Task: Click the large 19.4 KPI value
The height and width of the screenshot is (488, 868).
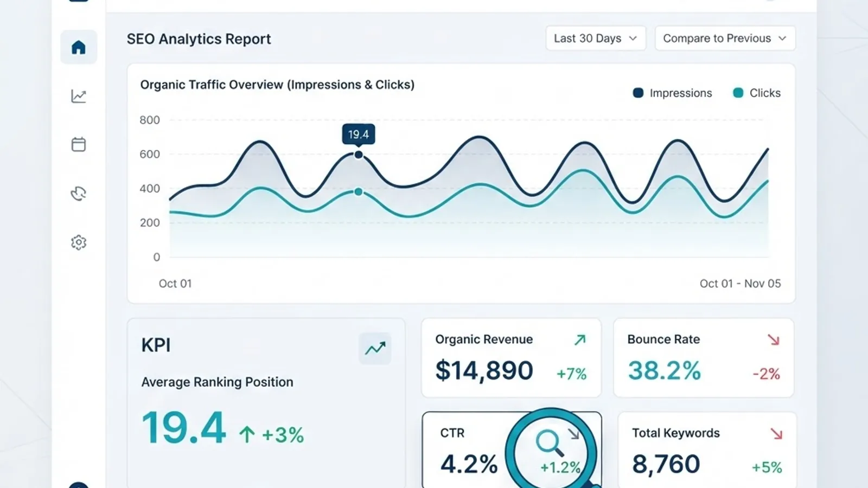Action: pyautogui.click(x=184, y=428)
